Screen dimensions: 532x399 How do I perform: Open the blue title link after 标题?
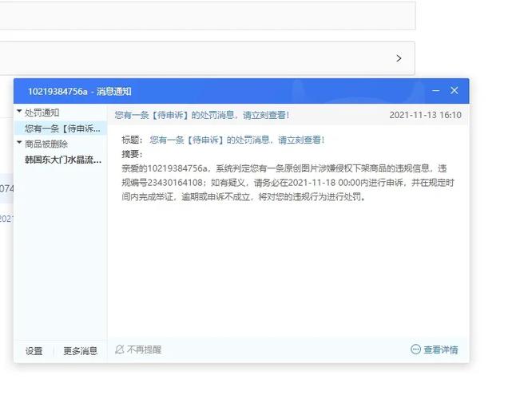pyautogui.click(x=237, y=140)
